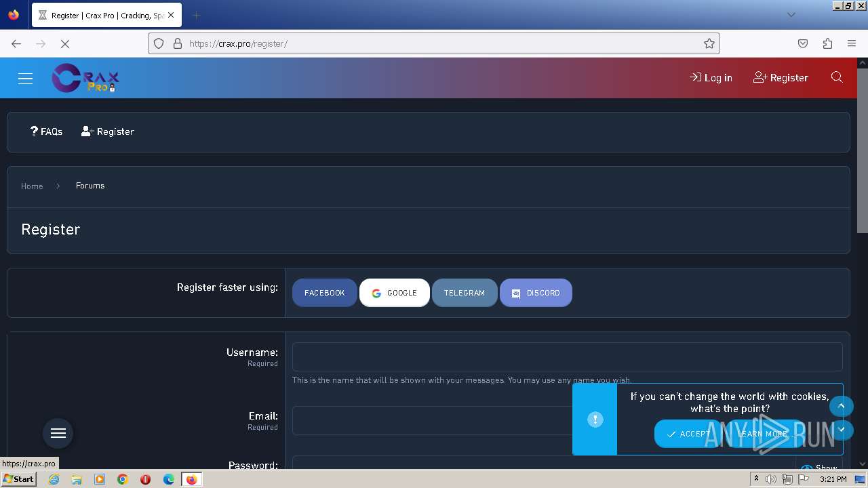Open the hamburger navigation menu in site header
The height and width of the screenshot is (488, 868).
25,78
